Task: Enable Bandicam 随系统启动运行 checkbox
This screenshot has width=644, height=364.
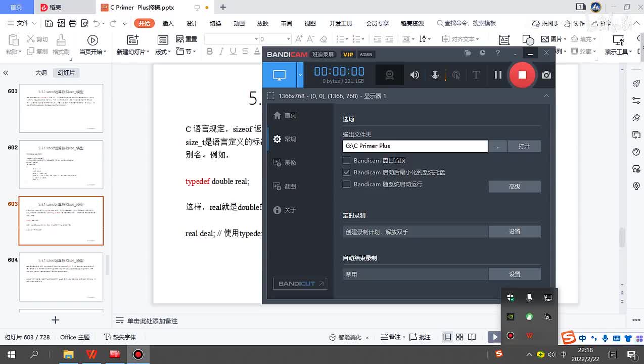Action: [346, 184]
